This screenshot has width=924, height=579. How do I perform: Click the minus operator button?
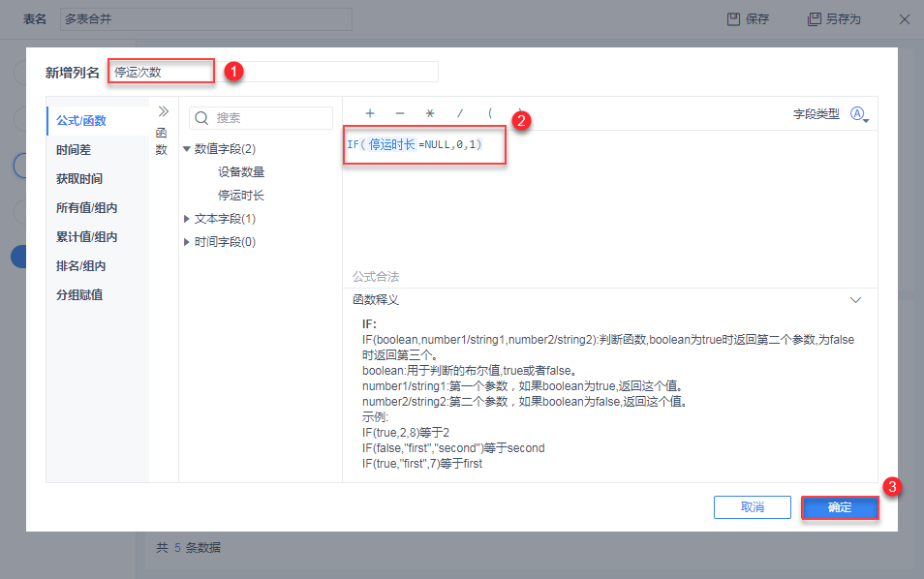(400, 113)
